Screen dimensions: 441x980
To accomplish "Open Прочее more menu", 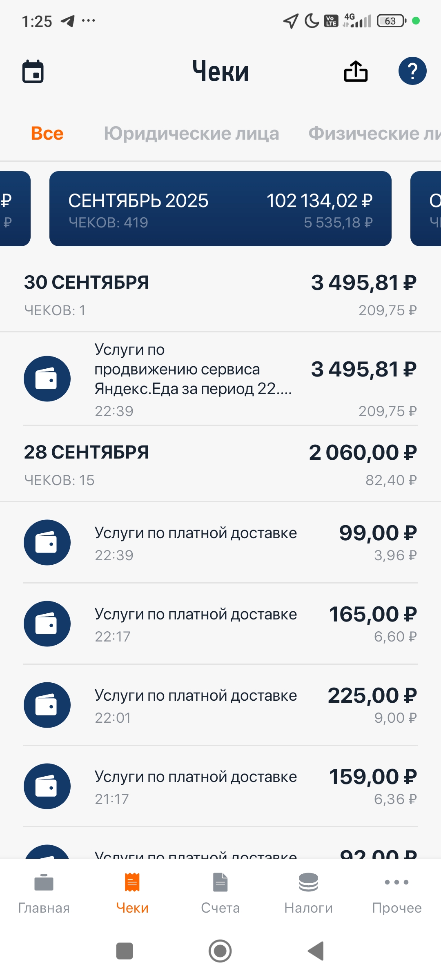I will (x=397, y=893).
